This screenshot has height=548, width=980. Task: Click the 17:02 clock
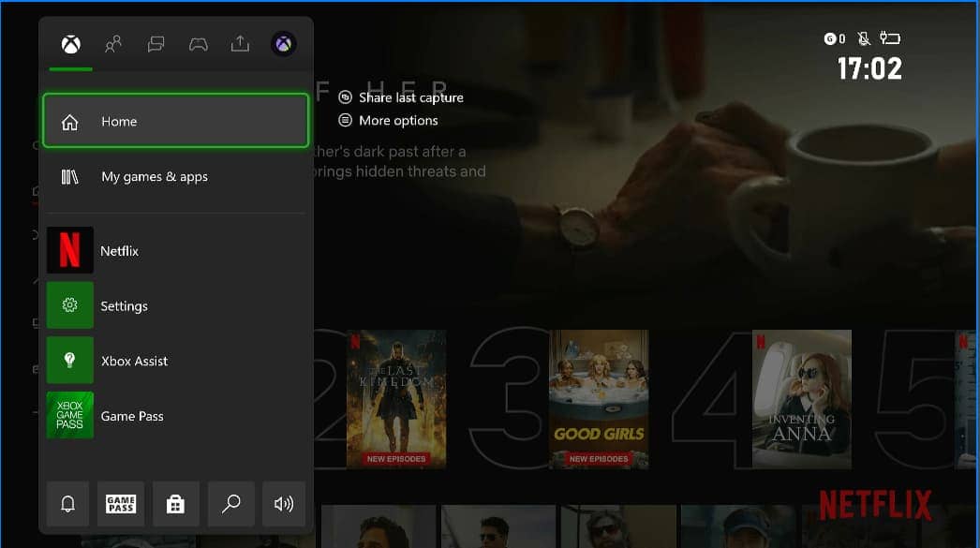coord(869,68)
